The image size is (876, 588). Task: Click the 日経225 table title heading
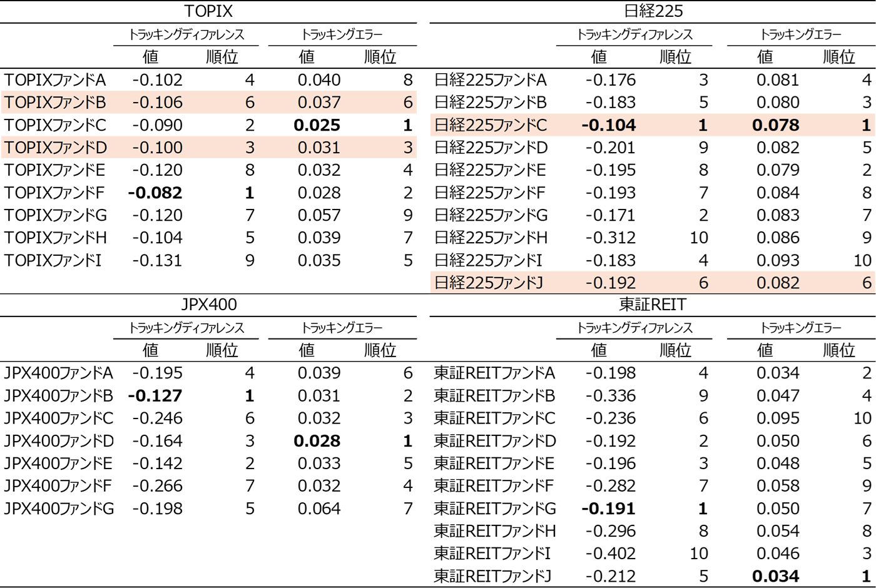click(653, 11)
